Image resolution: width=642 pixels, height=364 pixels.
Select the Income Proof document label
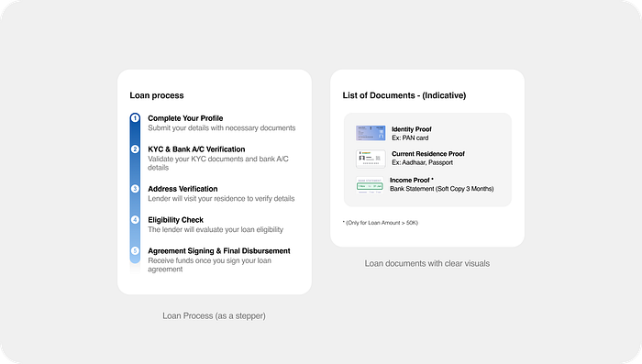[x=412, y=180]
